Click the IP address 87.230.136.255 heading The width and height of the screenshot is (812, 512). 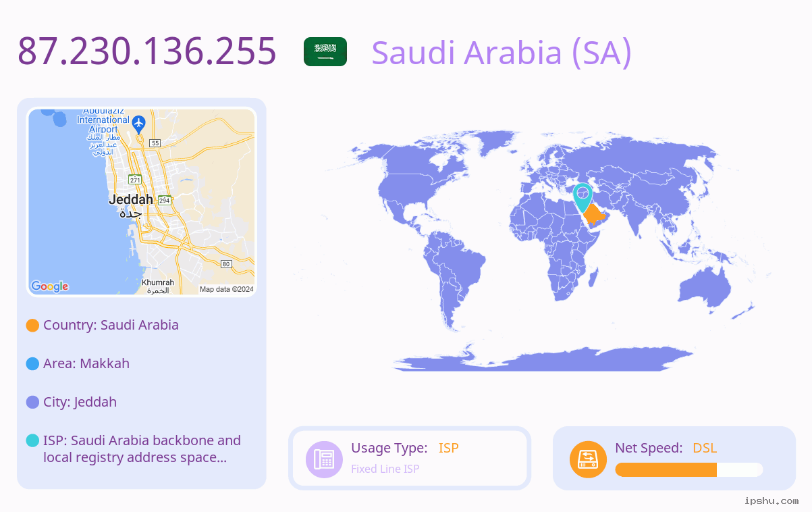(147, 51)
